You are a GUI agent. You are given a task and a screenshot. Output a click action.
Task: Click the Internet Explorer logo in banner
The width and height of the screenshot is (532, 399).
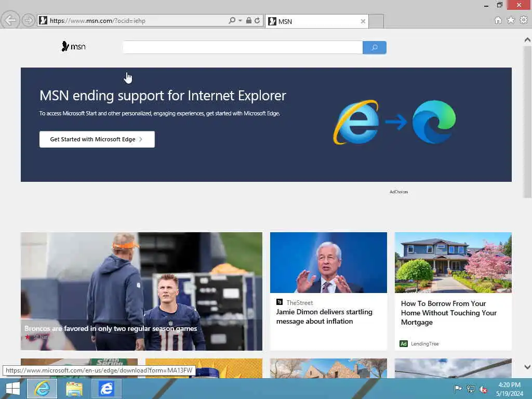pos(356,122)
